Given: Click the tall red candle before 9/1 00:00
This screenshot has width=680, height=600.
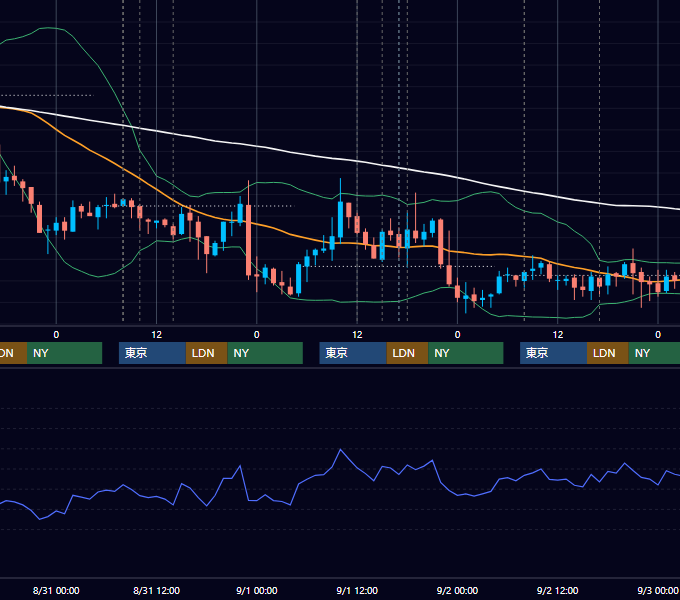Looking at the screenshot, I should click(248, 240).
